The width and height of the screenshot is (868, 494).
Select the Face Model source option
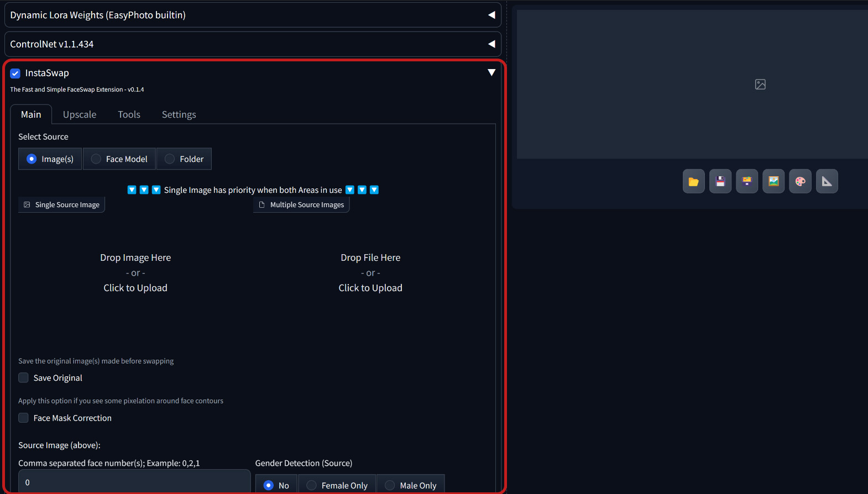point(119,159)
